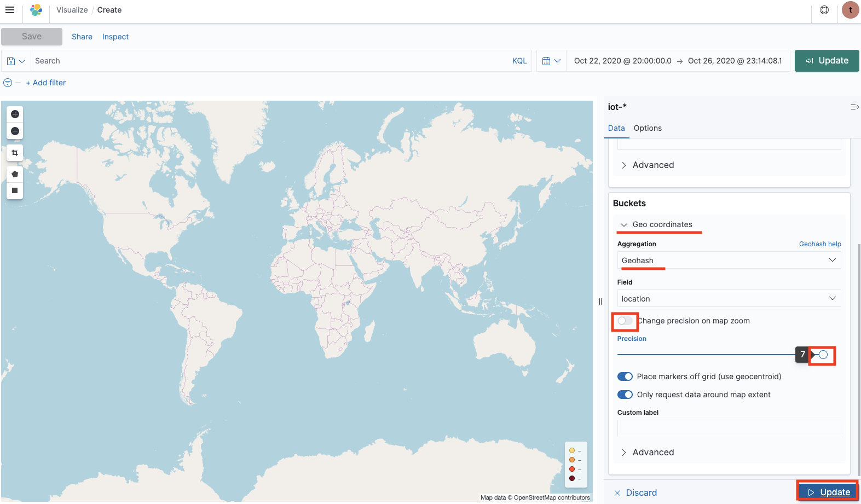
Task: Click the map zoom out button
Action: click(x=15, y=131)
